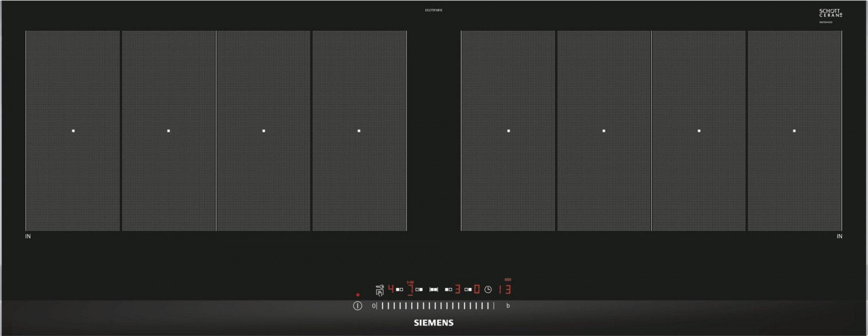Tap the center dot of the rightmost cooking zone

click(x=794, y=131)
